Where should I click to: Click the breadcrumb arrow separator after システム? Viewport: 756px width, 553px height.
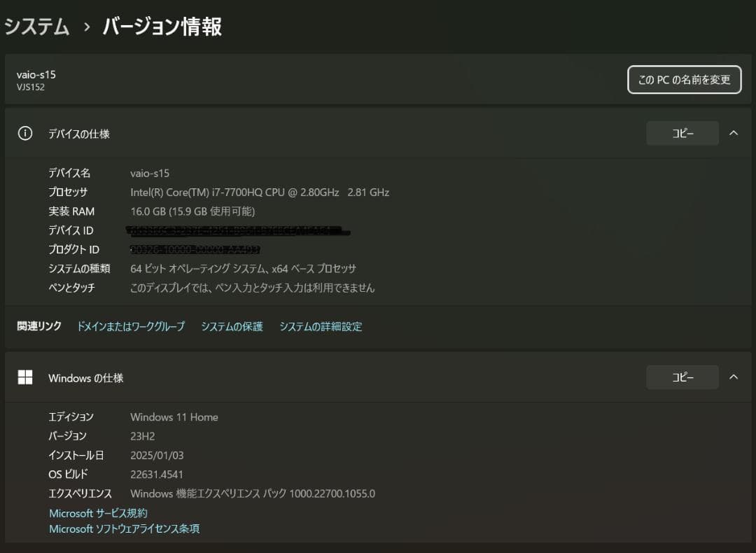(87, 27)
